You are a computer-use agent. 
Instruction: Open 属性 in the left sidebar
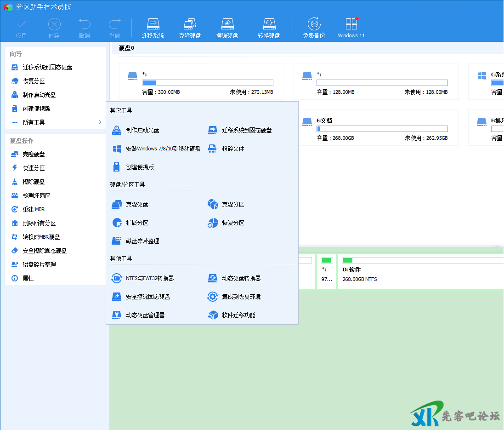(28, 279)
